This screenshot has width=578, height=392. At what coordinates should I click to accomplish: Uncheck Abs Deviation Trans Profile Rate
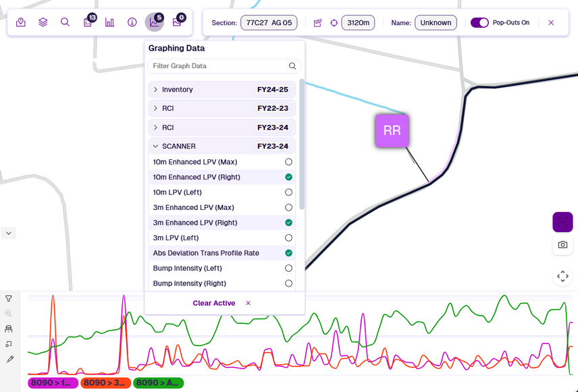(x=288, y=253)
